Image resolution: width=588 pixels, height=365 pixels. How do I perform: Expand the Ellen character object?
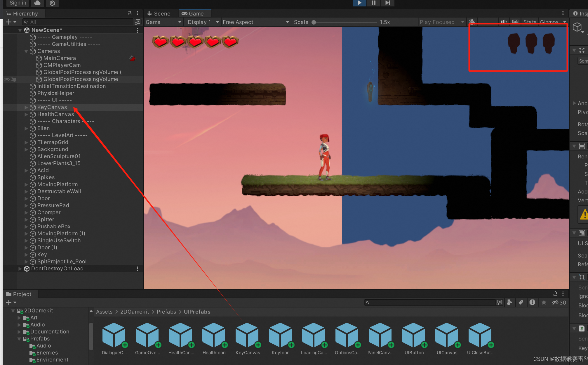(x=26, y=128)
